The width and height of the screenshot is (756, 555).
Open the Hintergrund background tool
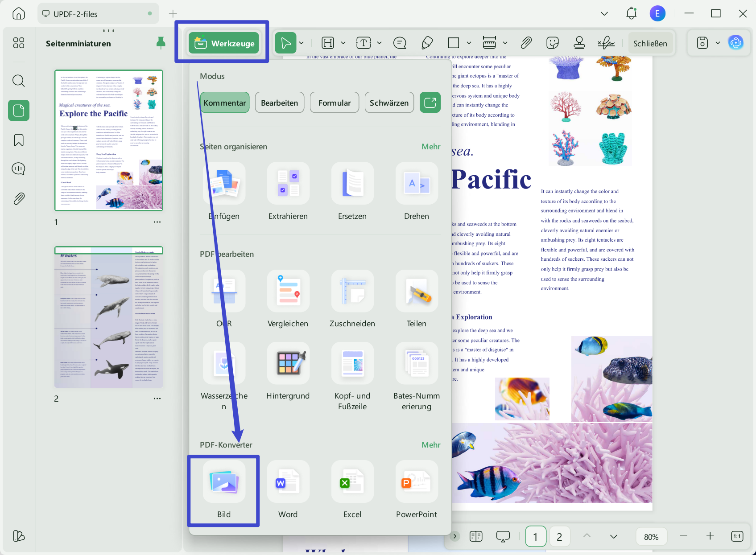[288, 371]
